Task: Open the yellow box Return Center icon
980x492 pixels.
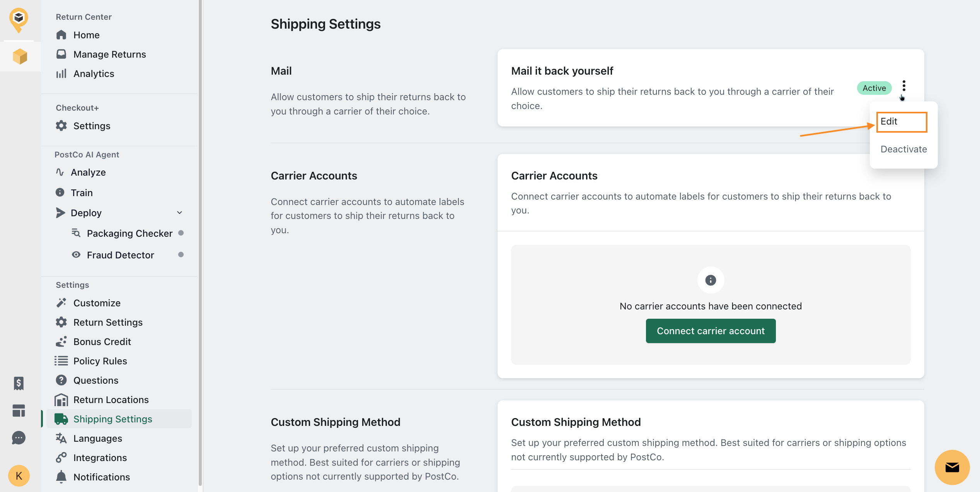Action: (x=20, y=56)
